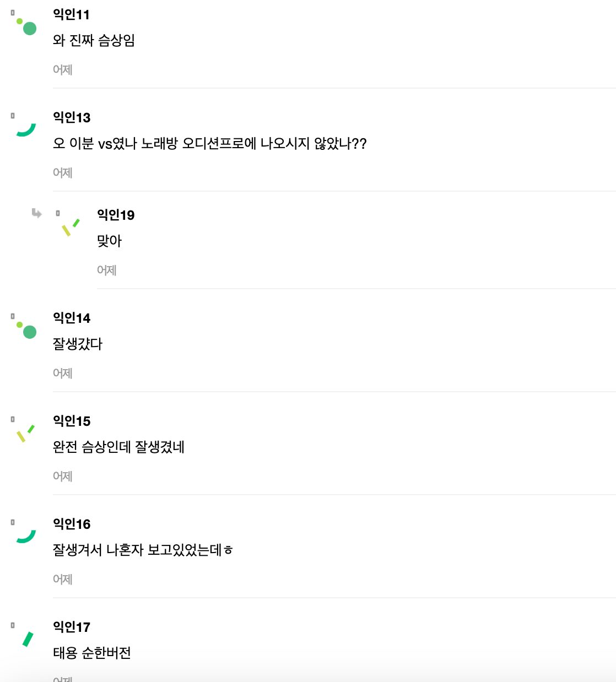
Task: Click 익인14's profile avatar
Action: tap(26, 329)
